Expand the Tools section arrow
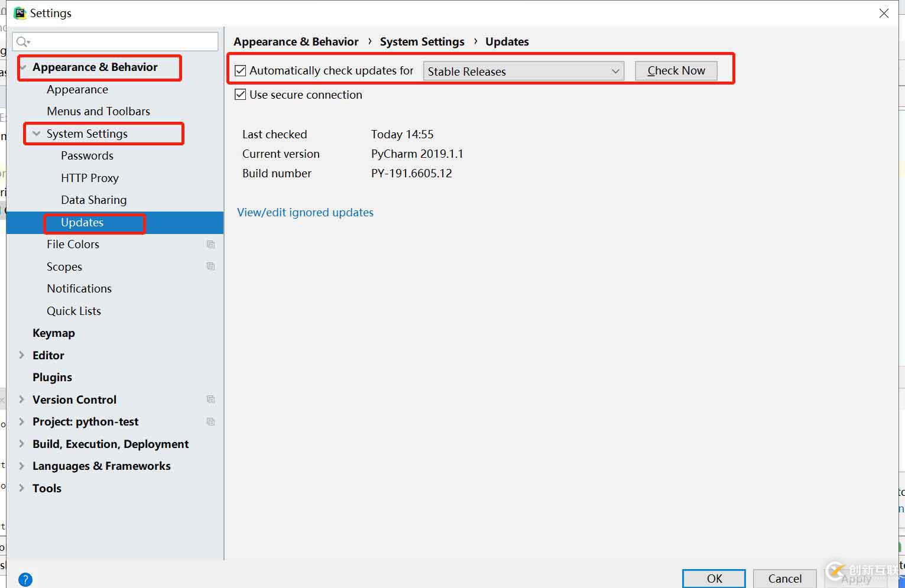905x588 pixels. tap(22, 488)
